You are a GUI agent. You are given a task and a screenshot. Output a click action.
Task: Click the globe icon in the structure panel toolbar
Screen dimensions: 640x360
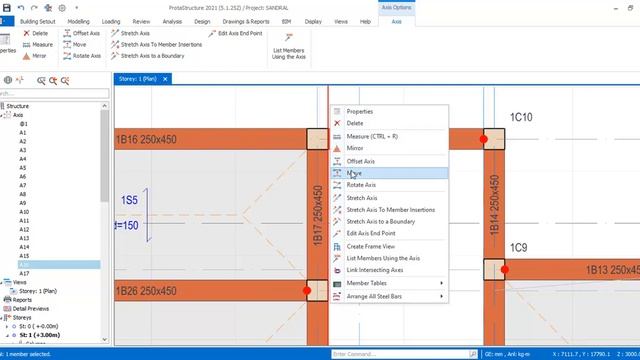(8, 80)
